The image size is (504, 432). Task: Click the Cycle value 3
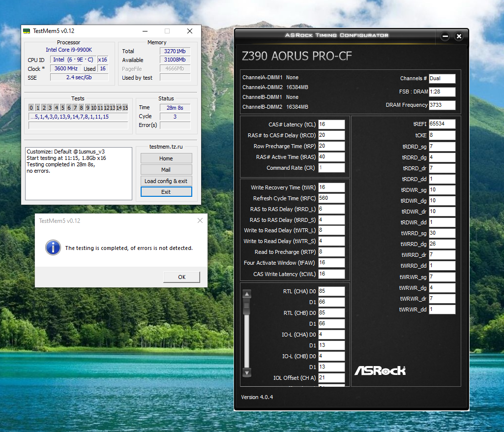pyautogui.click(x=175, y=117)
